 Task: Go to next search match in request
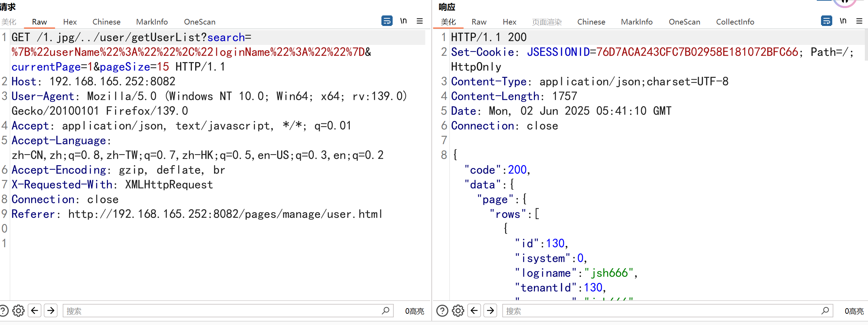click(x=51, y=311)
